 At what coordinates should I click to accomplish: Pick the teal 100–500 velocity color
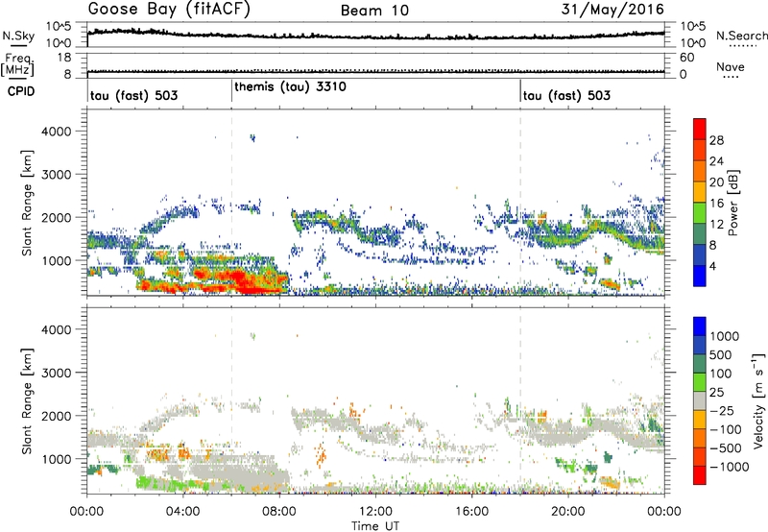(x=700, y=364)
